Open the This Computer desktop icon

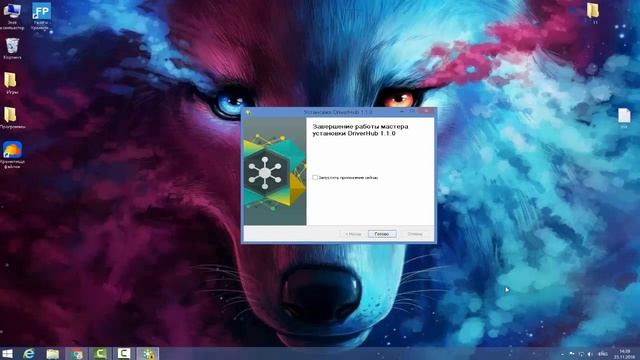pos(12,16)
